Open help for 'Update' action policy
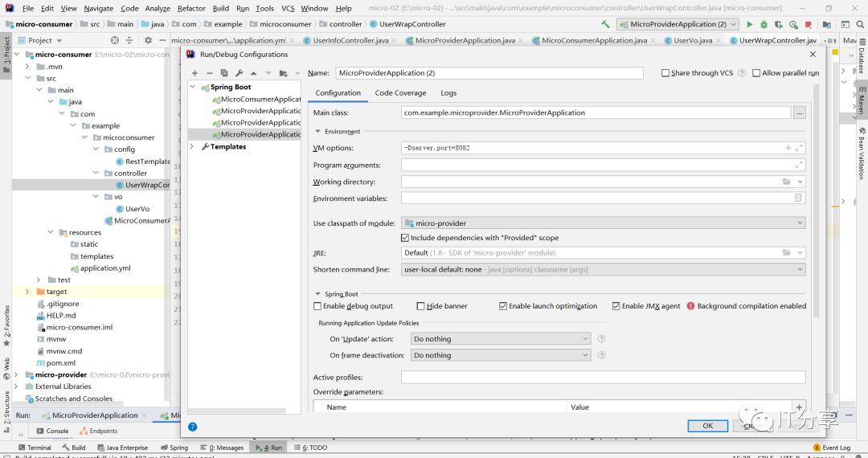Image resolution: width=868 pixels, height=458 pixels. pyautogui.click(x=602, y=338)
